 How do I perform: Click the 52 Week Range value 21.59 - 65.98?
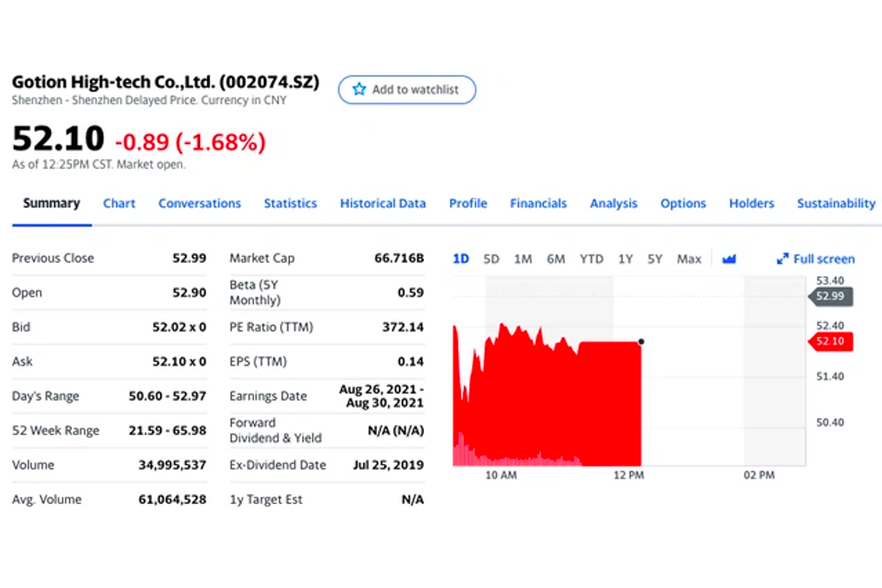tap(167, 431)
